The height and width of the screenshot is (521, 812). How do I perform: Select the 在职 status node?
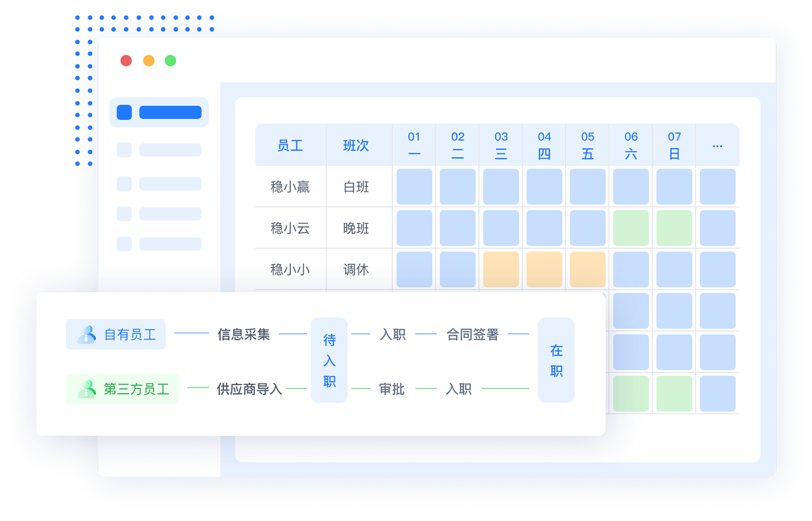coord(556,360)
